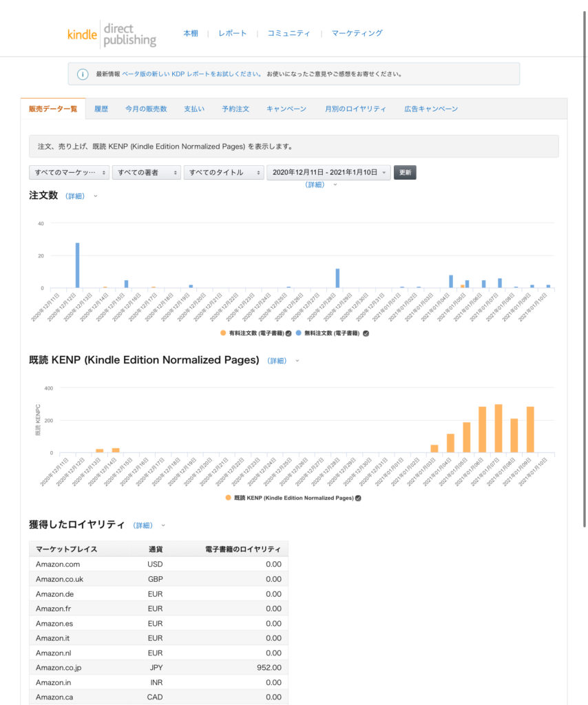Click the page vertical scrollbar
The height and width of the screenshot is (705, 588).
pos(585,270)
